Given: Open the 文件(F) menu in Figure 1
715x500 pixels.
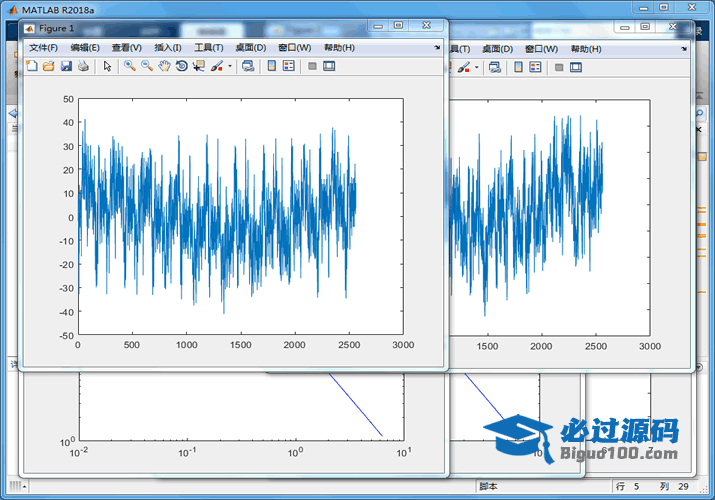Looking at the screenshot, I should (x=43, y=47).
